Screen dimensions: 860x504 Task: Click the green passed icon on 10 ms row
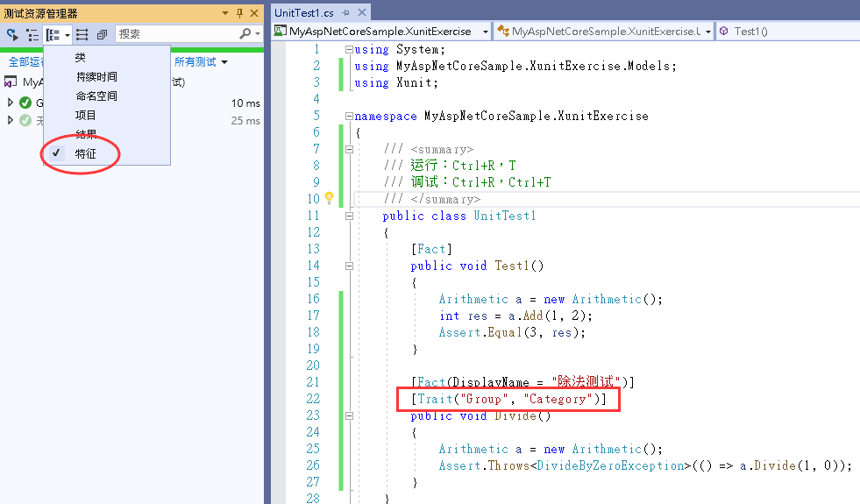(x=25, y=103)
